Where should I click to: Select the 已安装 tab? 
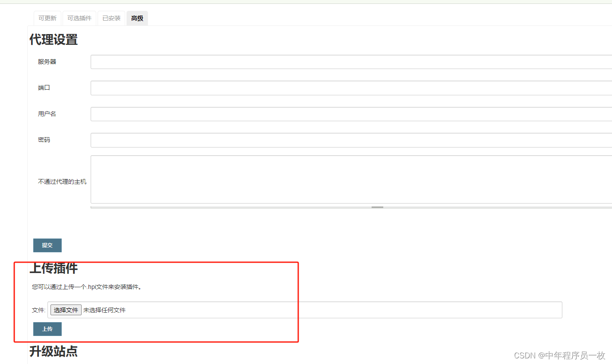point(111,18)
